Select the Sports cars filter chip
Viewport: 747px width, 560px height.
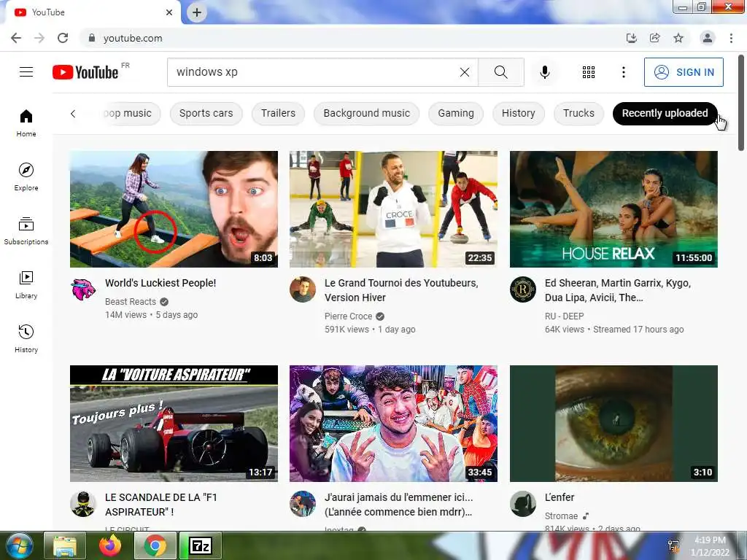(206, 113)
